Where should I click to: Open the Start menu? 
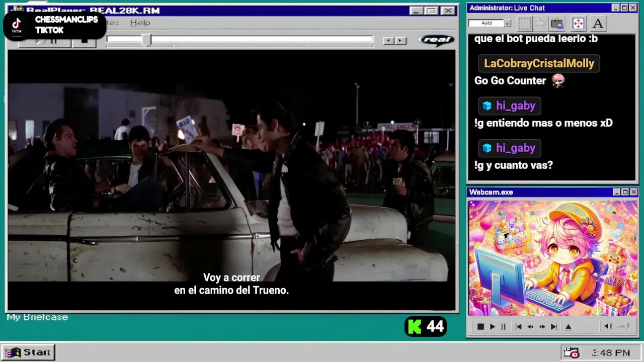(x=28, y=352)
